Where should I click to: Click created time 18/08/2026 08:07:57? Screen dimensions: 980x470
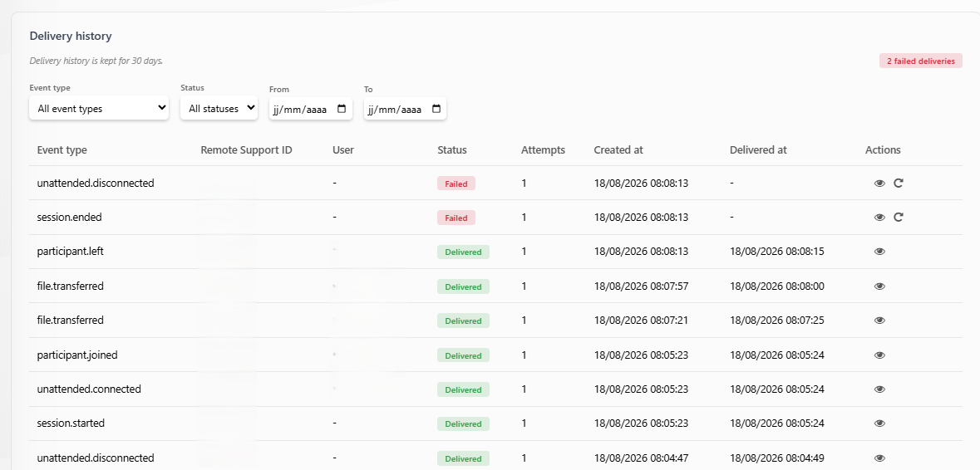(641, 286)
